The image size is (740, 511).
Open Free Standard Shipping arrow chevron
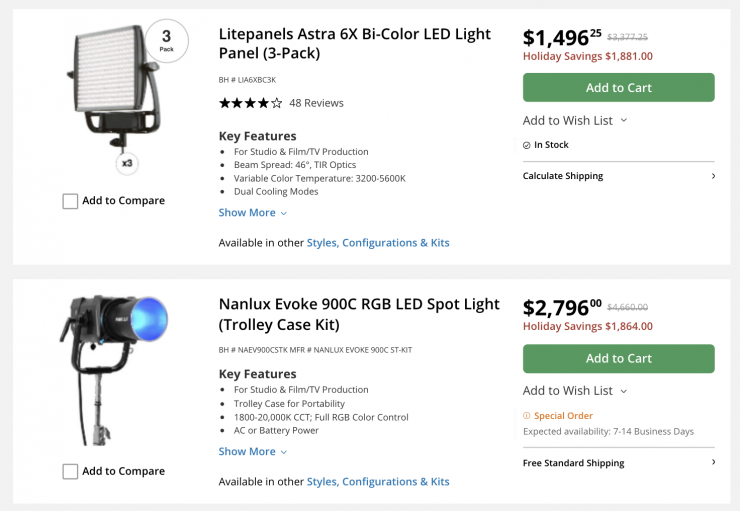(713, 463)
